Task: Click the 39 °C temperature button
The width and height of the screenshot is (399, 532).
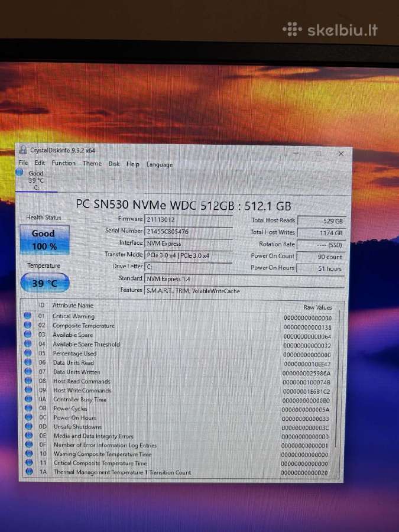Action: pos(45,283)
